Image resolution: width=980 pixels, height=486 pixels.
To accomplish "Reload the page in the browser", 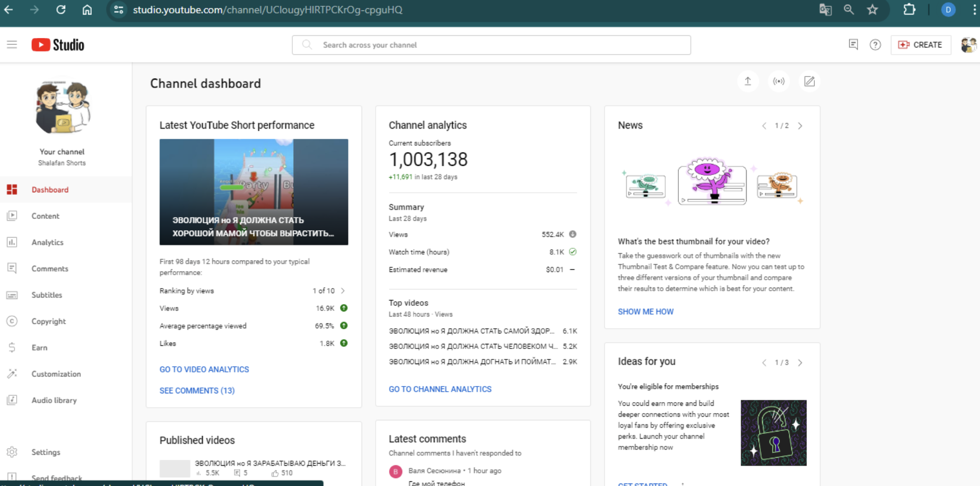I will [61, 9].
